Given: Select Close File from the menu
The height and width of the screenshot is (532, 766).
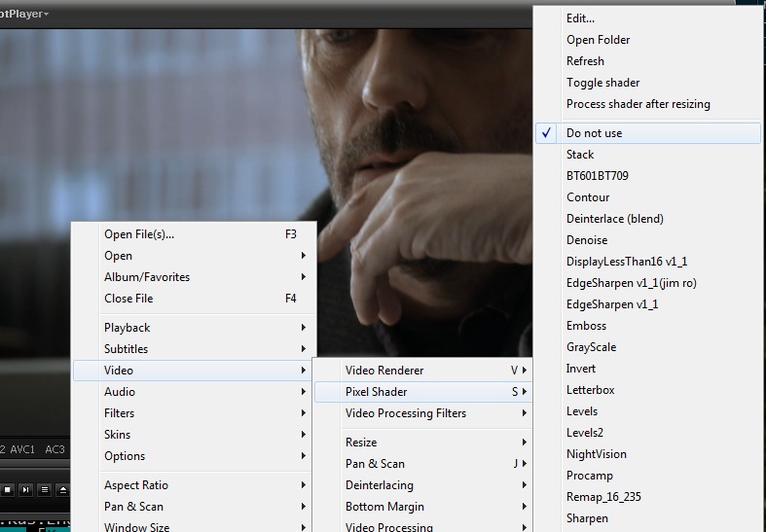Looking at the screenshot, I should 128,299.
